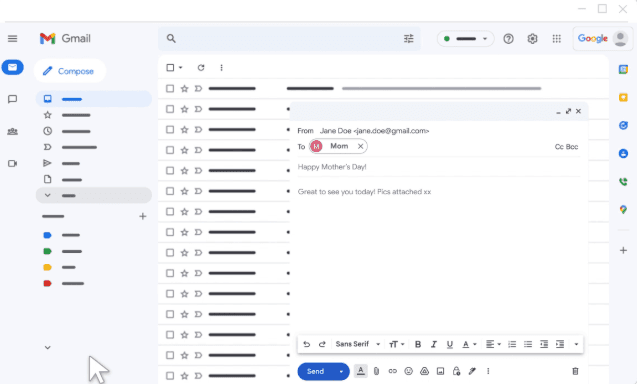
Task: Click the subject Happy Mother's Day field
Action: click(x=439, y=167)
